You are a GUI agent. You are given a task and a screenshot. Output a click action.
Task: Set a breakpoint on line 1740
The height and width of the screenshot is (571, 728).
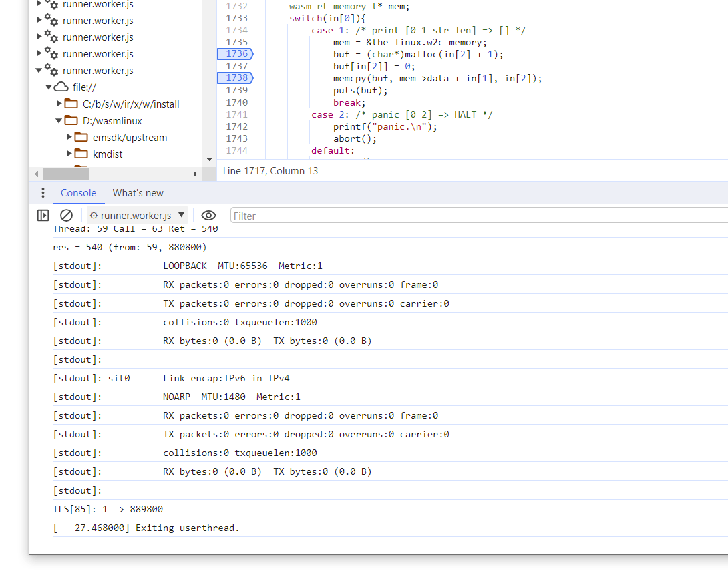coord(237,102)
